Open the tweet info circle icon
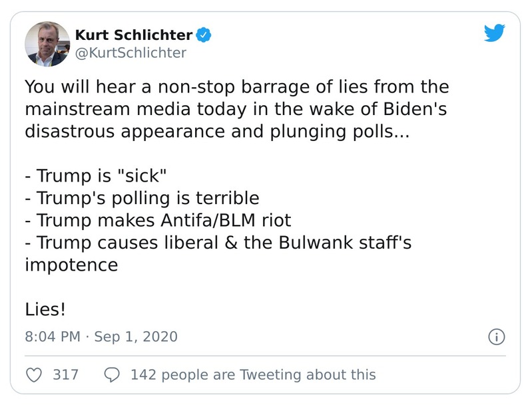This screenshot has height=405, width=532. (x=496, y=337)
